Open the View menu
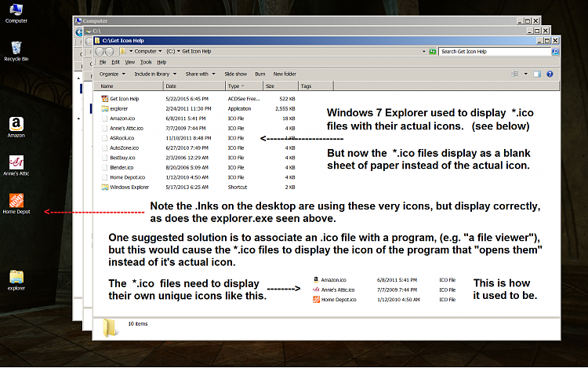Image resolution: width=588 pixels, height=368 pixels. 129,62
